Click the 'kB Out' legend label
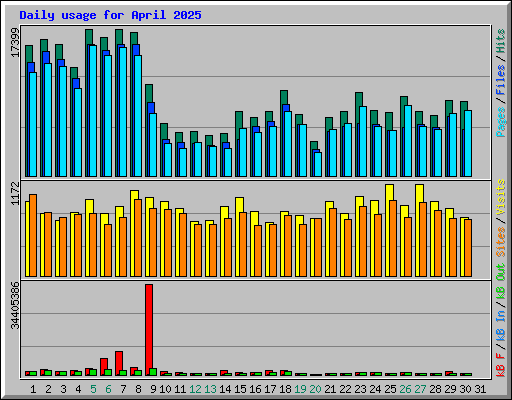This screenshot has height=400, width=512. (x=501, y=282)
